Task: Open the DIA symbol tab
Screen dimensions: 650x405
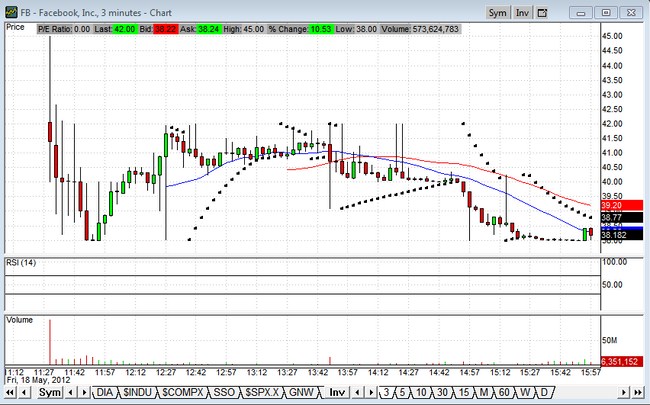Action: pos(105,393)
